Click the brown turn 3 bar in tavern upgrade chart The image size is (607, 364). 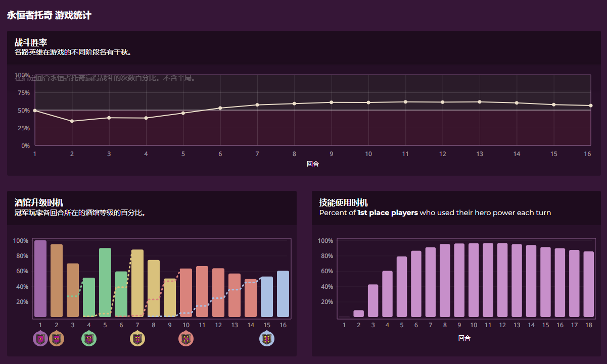pos(73,290)
